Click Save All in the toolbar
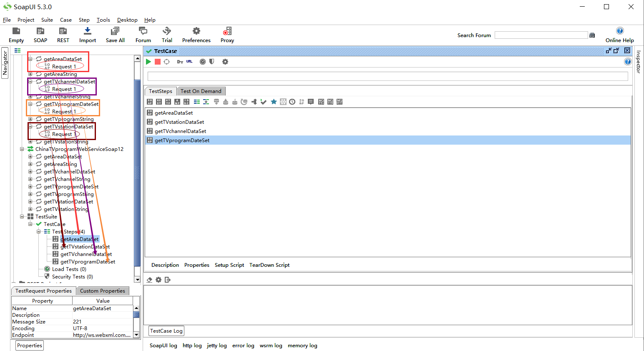The height and width of the screenshot is (351, 644). tap(115, 35)
